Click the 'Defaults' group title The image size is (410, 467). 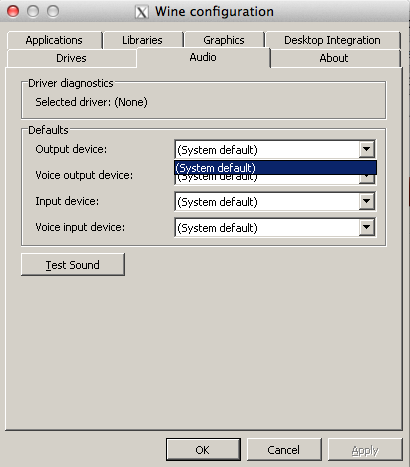[48, 130]
